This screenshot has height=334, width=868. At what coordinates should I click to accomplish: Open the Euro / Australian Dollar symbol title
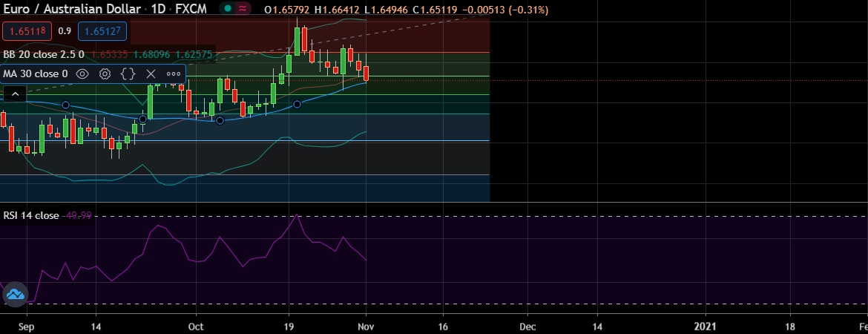73,10
